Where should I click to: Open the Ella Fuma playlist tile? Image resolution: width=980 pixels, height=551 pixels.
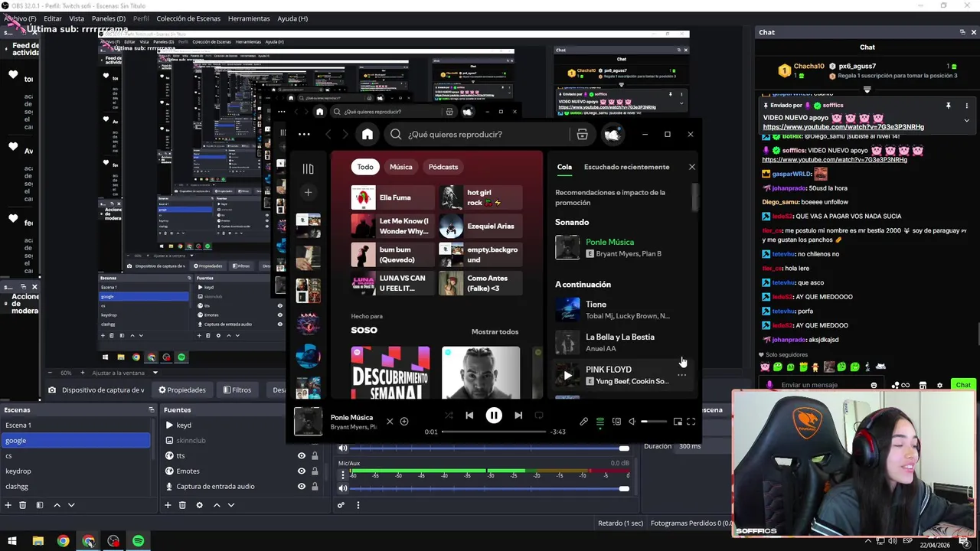tap(393, 197)
